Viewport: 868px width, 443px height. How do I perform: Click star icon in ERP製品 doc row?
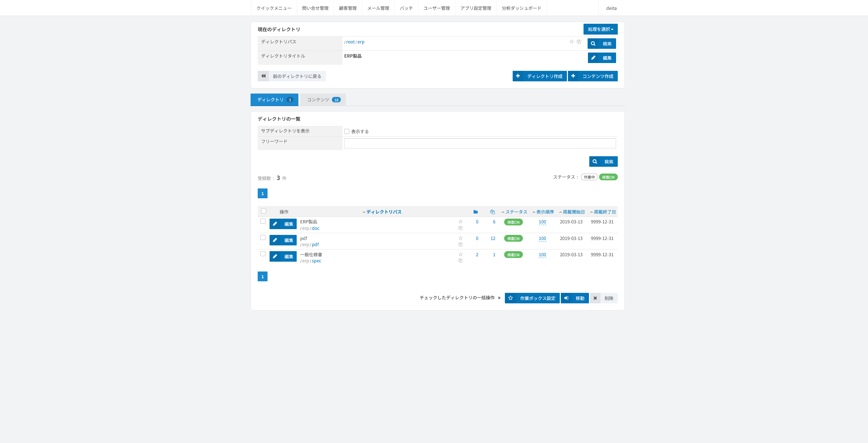tap(460, 222)
